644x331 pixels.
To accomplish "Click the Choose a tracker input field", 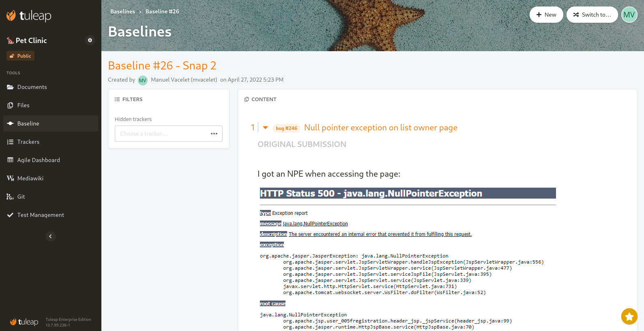I will tap(162, 134).
